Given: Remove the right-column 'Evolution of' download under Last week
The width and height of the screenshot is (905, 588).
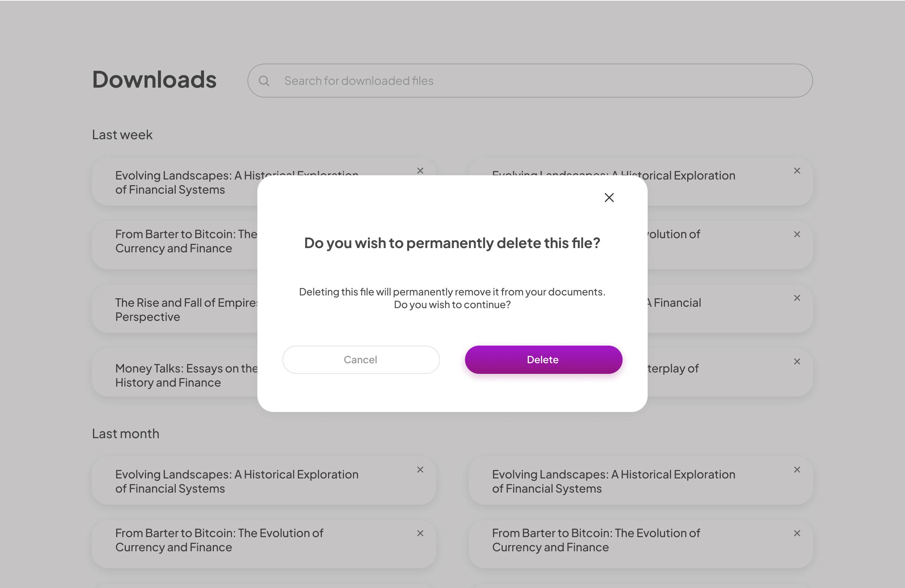Looking at the screenshot, I should (x=798, y=234).
